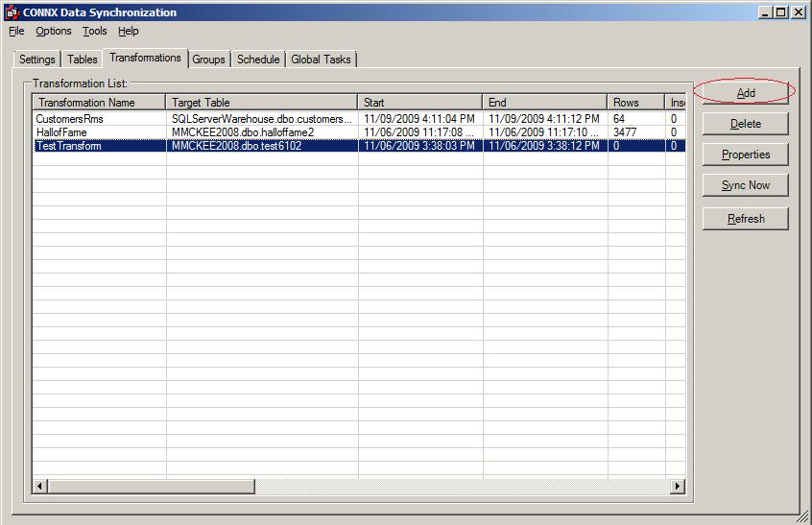Switch to the Settings tab

(x=36, y=60)
